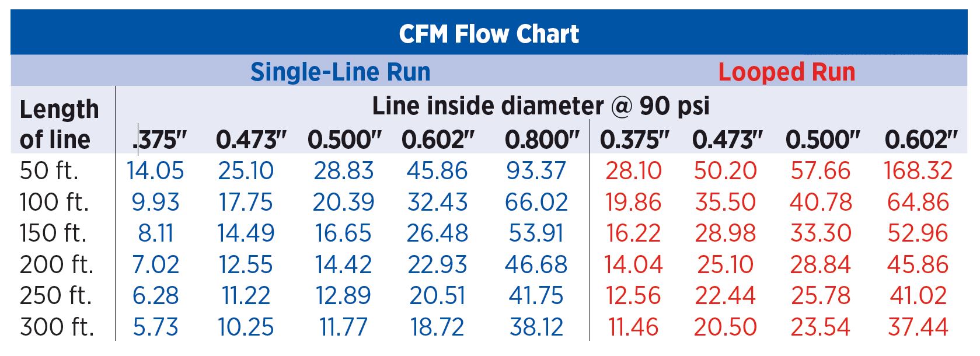Select the 16.65 cell
The height and width of the screenshot is (356, 980).
[x=343, y=233]
